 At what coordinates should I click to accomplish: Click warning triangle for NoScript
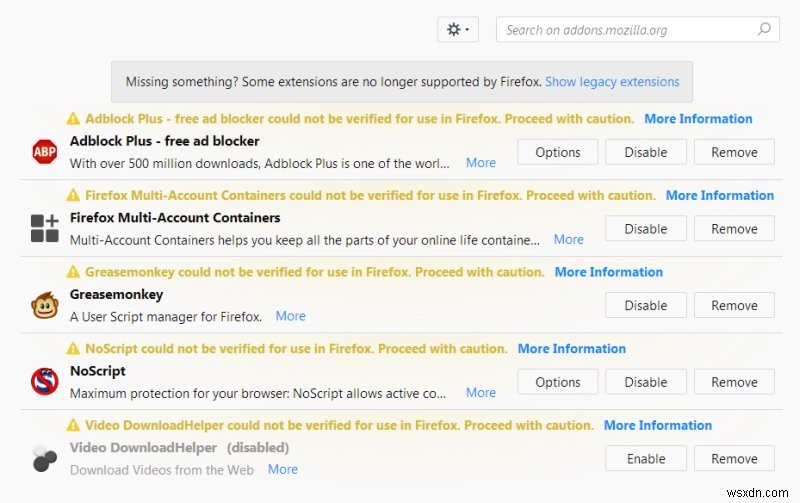73,348
